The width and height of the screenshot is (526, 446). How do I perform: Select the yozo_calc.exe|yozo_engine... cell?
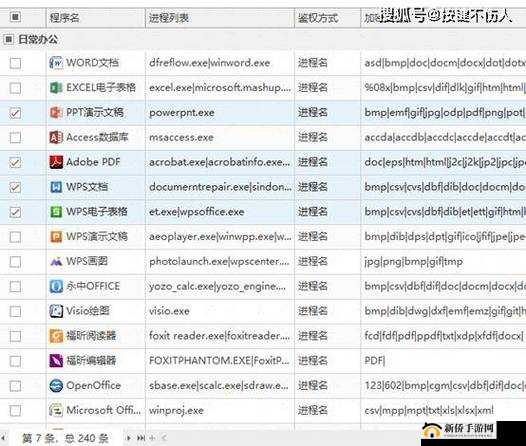[x=218, y=286]
